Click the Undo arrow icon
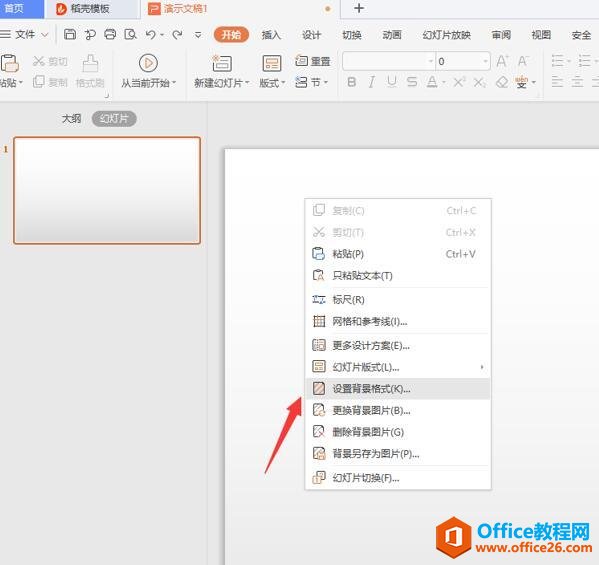This screenshot has height=565, width=599. (x=151, y=35)
